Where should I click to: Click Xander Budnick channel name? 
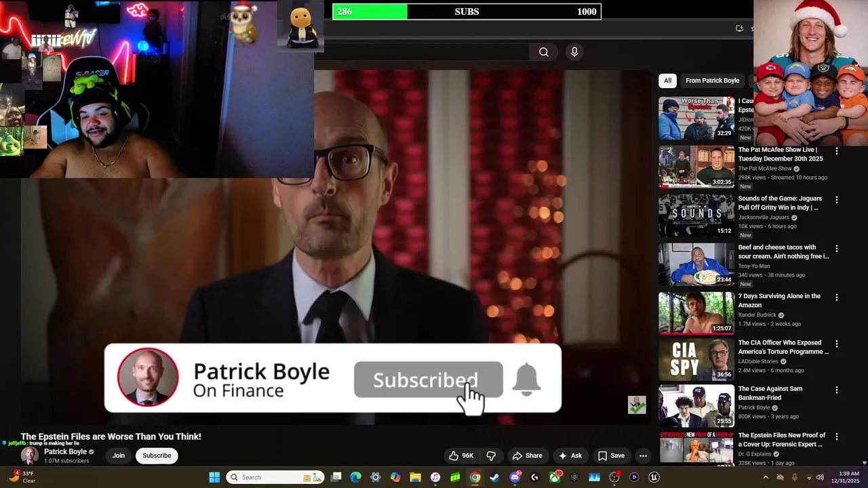[x=757, y=315]
